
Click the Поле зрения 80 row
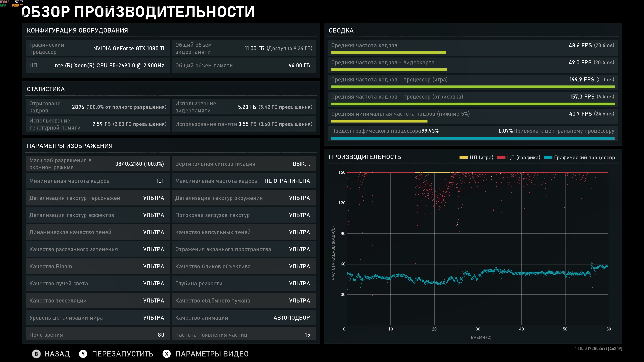coord(98,335)
